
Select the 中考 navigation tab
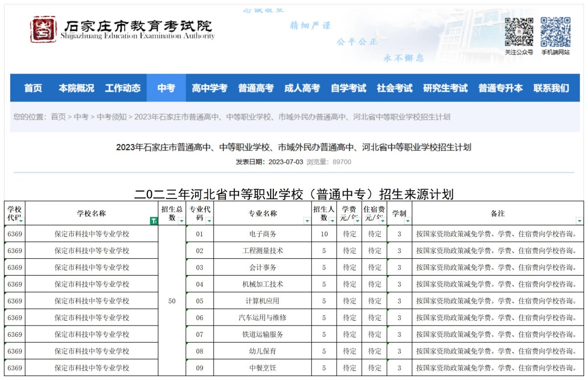pyautogui.click(x=166, y=88)
